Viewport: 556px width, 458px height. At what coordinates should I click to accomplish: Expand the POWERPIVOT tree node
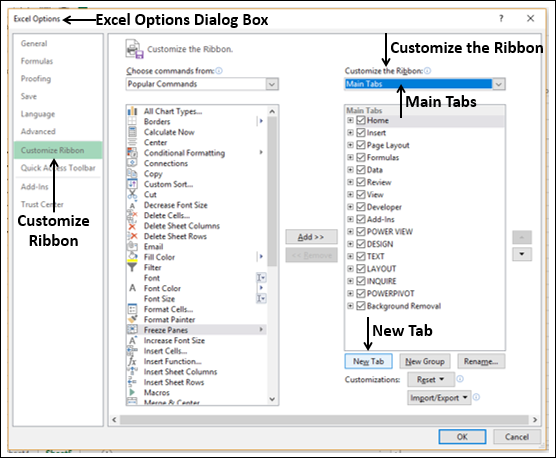350,294
